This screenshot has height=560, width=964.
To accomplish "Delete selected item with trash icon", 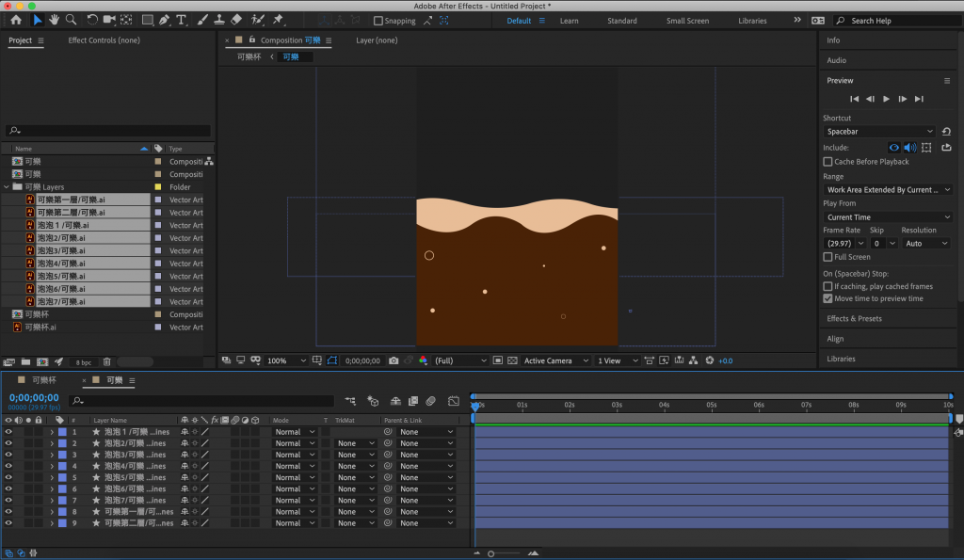I will (x=106, y=361).
